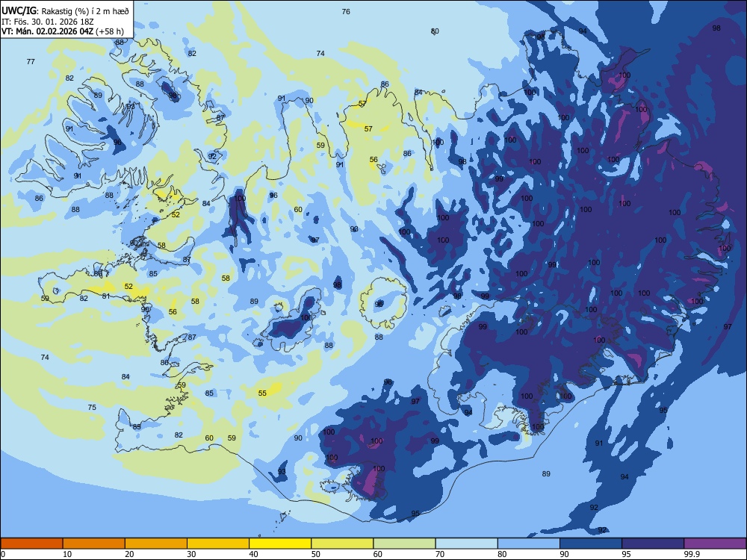Click the map value '77' over the northwest sea
This screenshot has width=747, height=560.
[31, 61]
